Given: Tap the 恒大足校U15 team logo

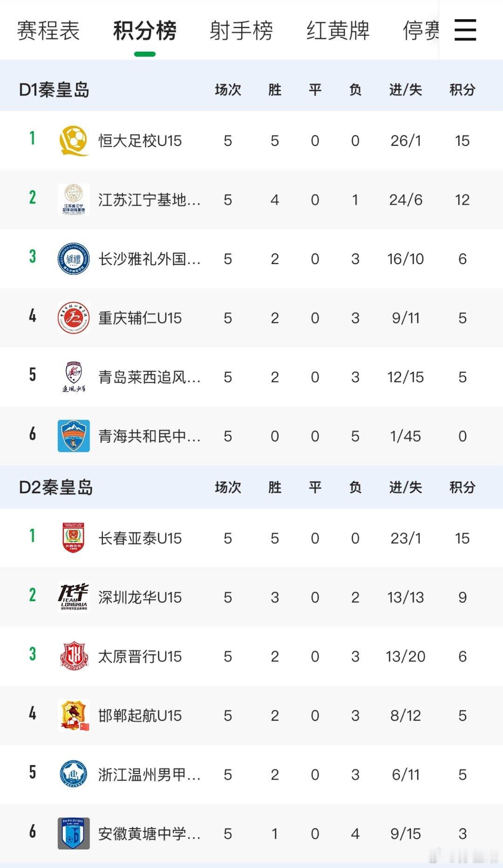Looking at the screenshot, I should [x=74, y=140].
